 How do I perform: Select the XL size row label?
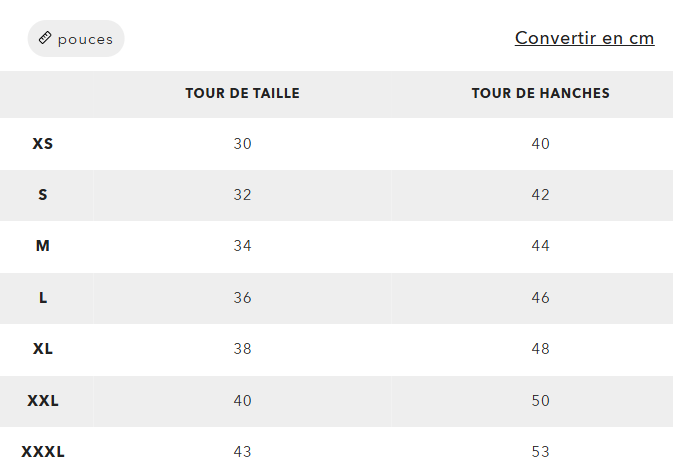(x=43, y=349)
